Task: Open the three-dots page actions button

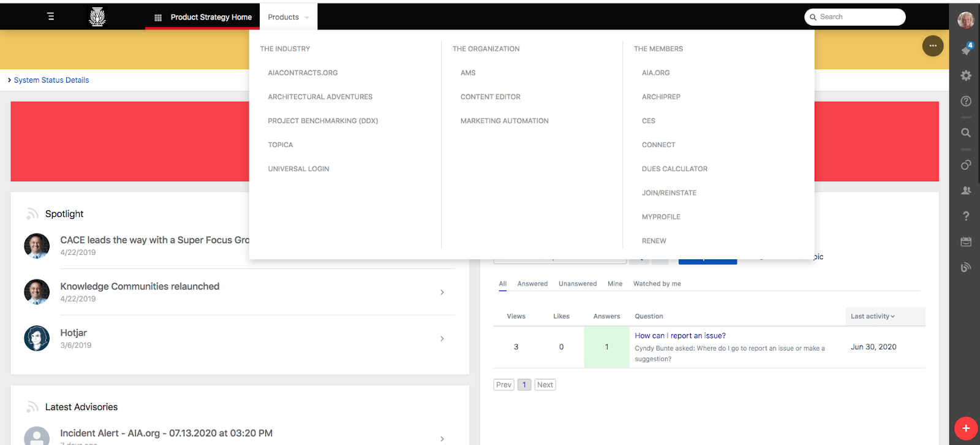Action: (x=933, y=46)
